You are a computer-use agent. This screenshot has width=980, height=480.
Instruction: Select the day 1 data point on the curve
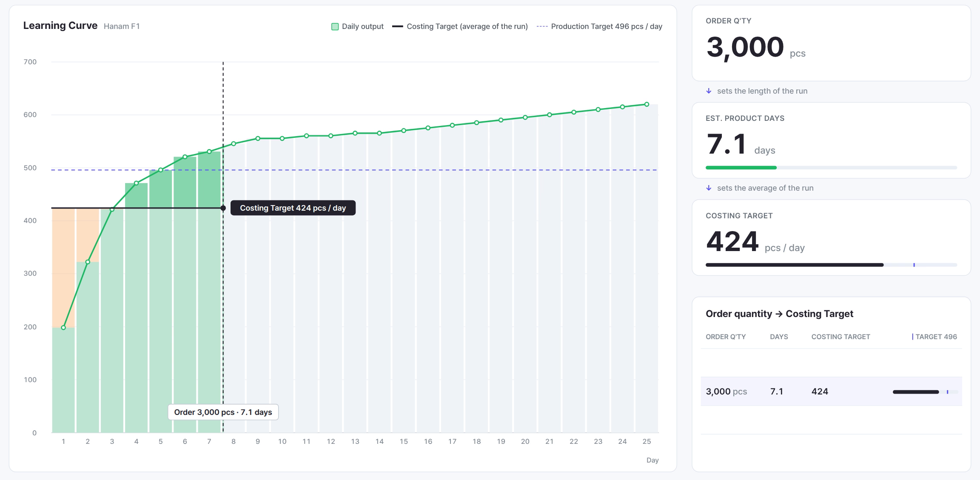tap(63, 328)
